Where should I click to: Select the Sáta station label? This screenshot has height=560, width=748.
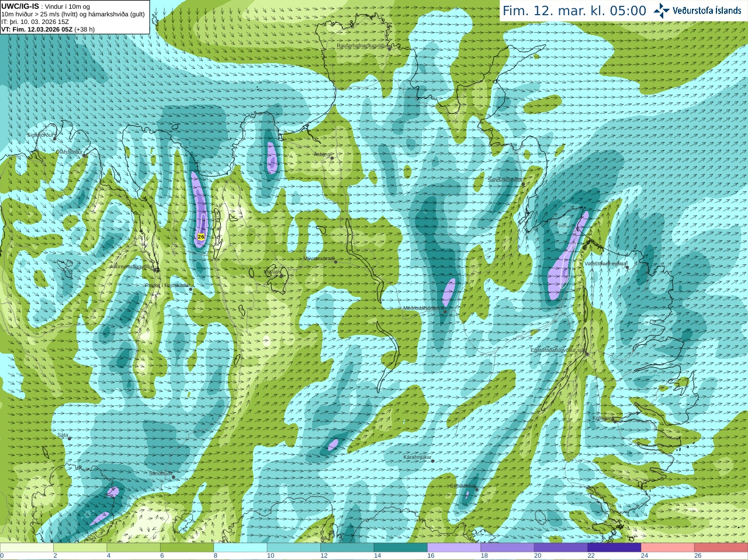pyautogui.click(x=63, y=435)
